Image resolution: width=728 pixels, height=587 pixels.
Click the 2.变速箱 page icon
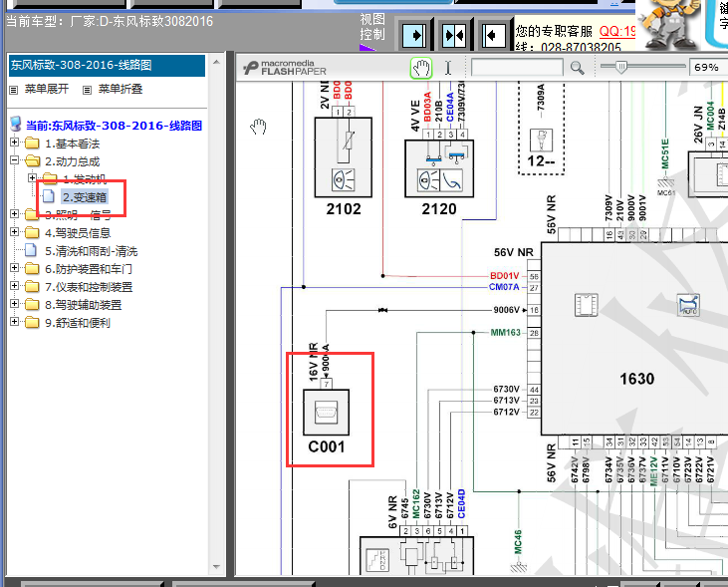coord(49,196)
